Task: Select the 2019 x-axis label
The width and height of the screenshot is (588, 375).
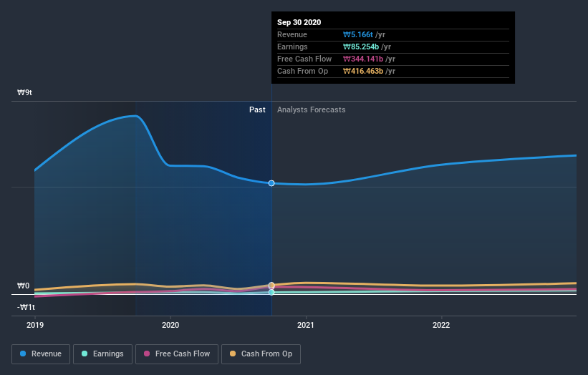Action: (35, 325)
